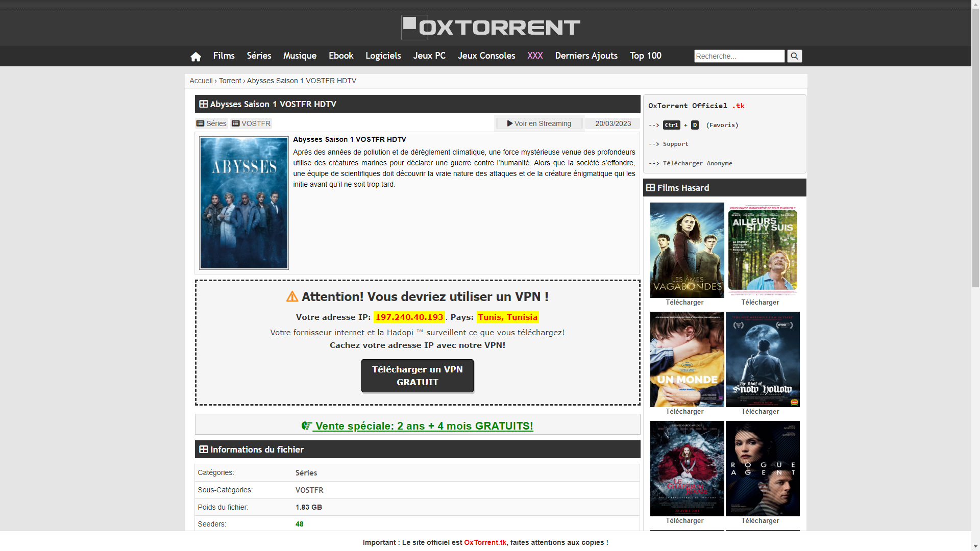Viewport: 980px width, 551px height.
Task: Click the search magnifier button
Action: tap(794, 56)
